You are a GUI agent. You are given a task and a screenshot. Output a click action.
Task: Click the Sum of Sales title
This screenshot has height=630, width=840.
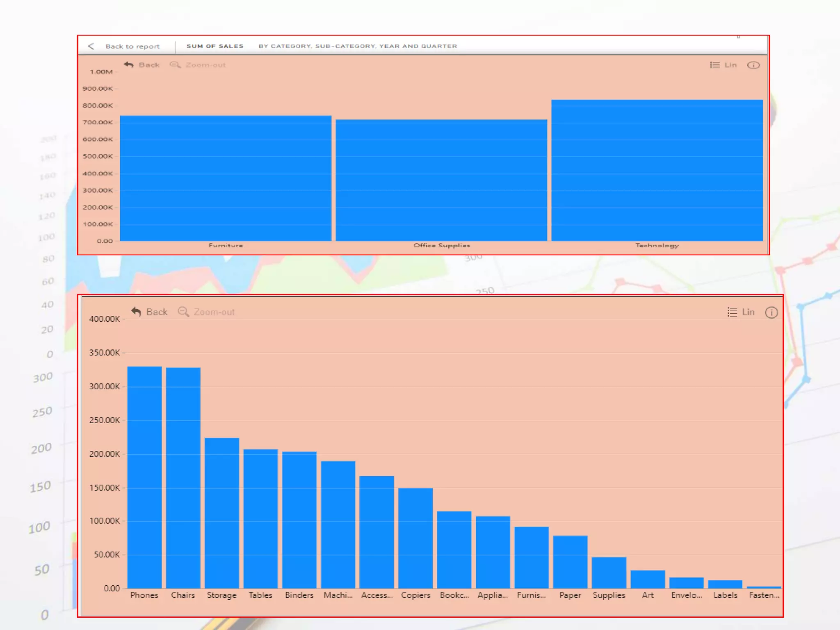coord(215,46)
